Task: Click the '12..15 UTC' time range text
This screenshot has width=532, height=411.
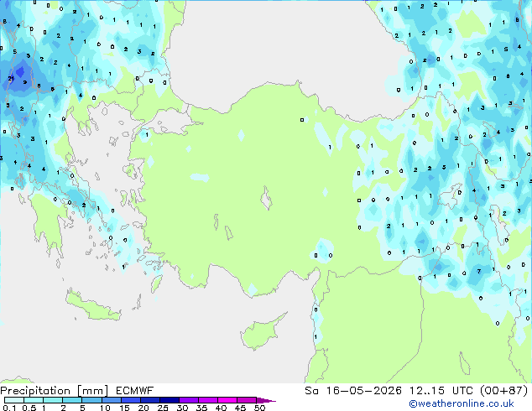Action: [441, 391]
